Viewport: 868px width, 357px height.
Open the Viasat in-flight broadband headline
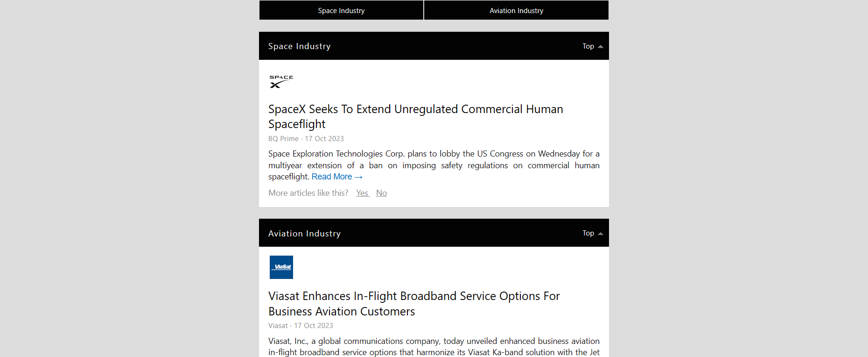point(413,303)
